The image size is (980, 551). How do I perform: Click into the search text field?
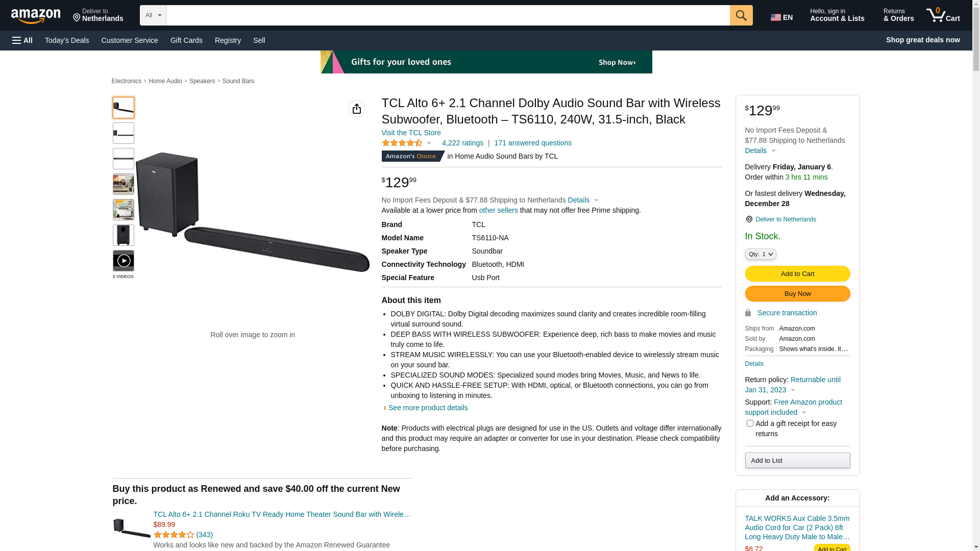point(447,15)
